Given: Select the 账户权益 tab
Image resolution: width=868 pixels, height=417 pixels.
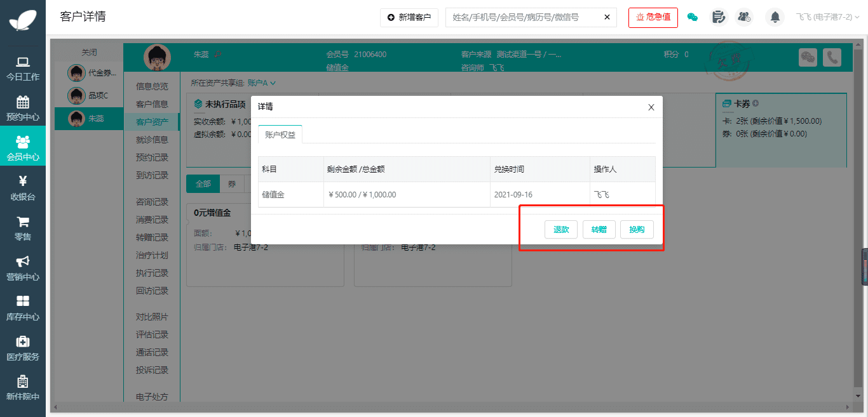Looking at the screenshot, I should [x=280, y=135].
